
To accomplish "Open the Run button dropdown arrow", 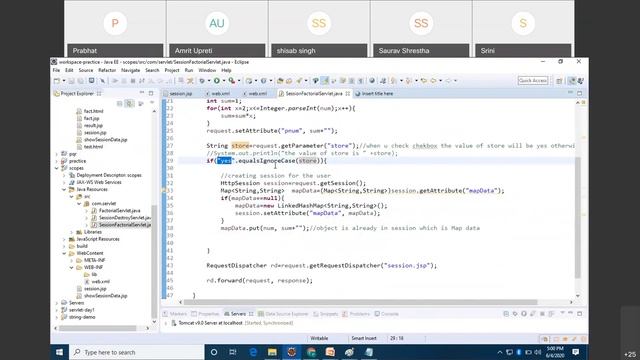I will (x=224, y=81).
